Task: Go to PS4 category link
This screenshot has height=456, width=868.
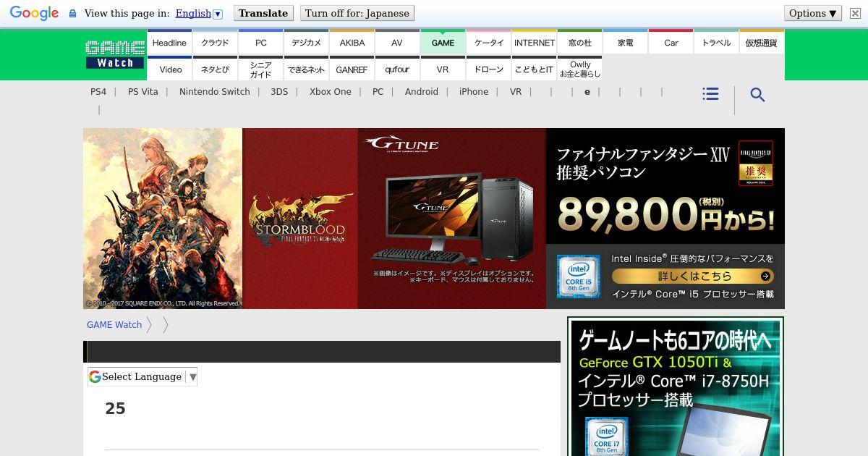Action: pyautogui.click(x=98, y=92)
